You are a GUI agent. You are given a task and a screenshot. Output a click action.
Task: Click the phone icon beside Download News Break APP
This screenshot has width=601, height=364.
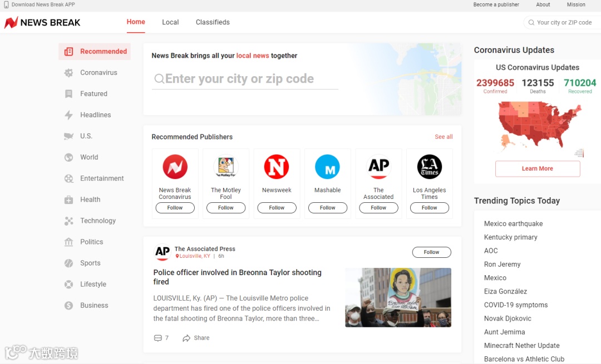(x=6, y=4)
